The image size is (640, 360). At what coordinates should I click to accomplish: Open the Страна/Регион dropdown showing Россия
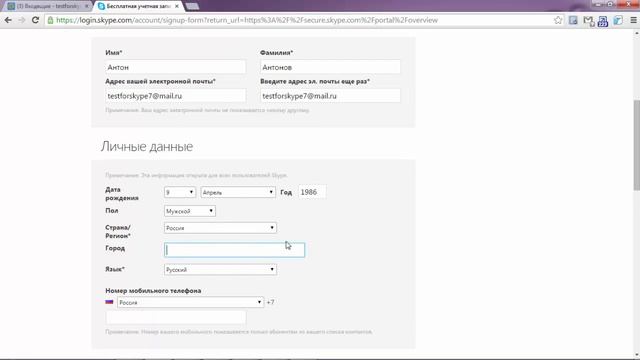coord(220,228)
